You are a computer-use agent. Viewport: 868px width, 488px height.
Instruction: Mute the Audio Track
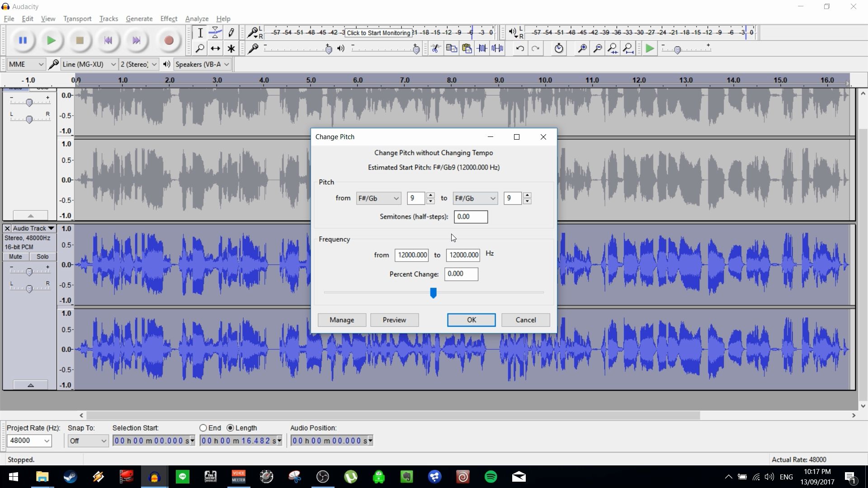tap(15, 256)
